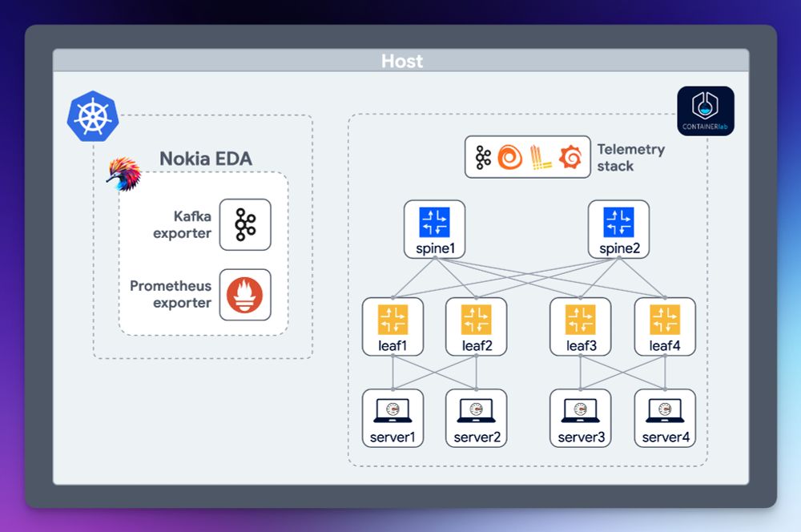This screenshot has height=532, width=801.
Task: Select the yellow Loki bars icon
Action: (x=541, y=157)
